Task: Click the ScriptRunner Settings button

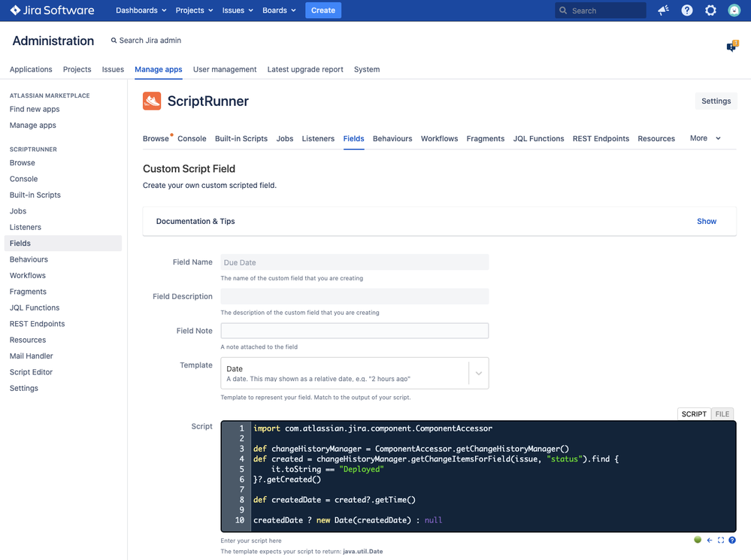Action: click(x=716, y=101)
